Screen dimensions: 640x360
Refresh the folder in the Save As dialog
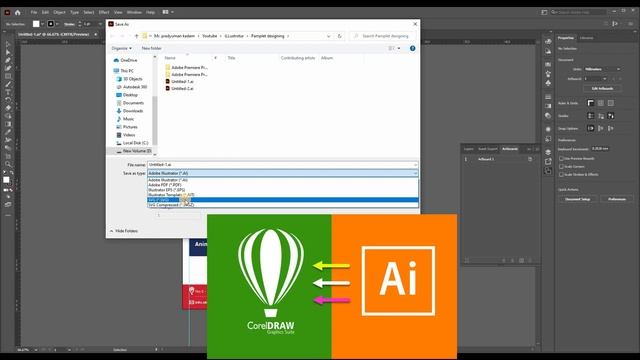click(x=339, y=36)
